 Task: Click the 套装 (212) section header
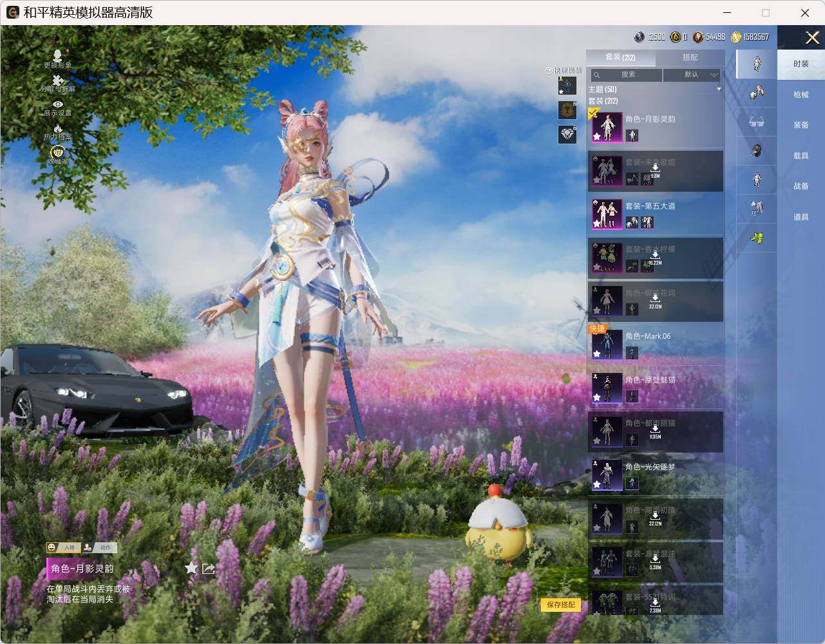(x=603, y=101)
